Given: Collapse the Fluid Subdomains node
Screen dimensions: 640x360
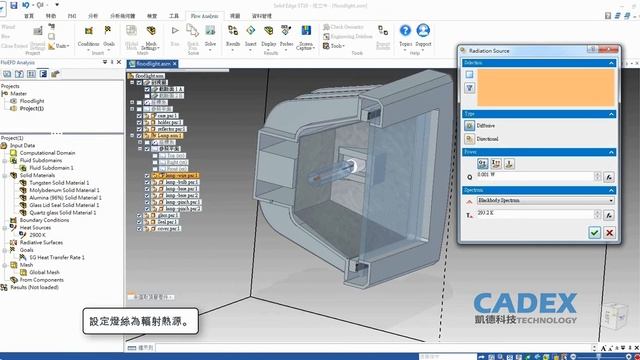Looking at the screenshot, I should (5, 160).
